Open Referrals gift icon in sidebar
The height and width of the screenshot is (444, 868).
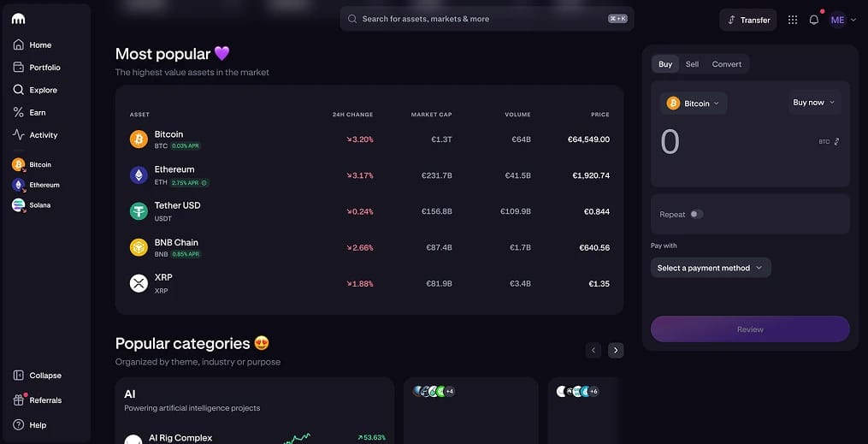(19, 400)
